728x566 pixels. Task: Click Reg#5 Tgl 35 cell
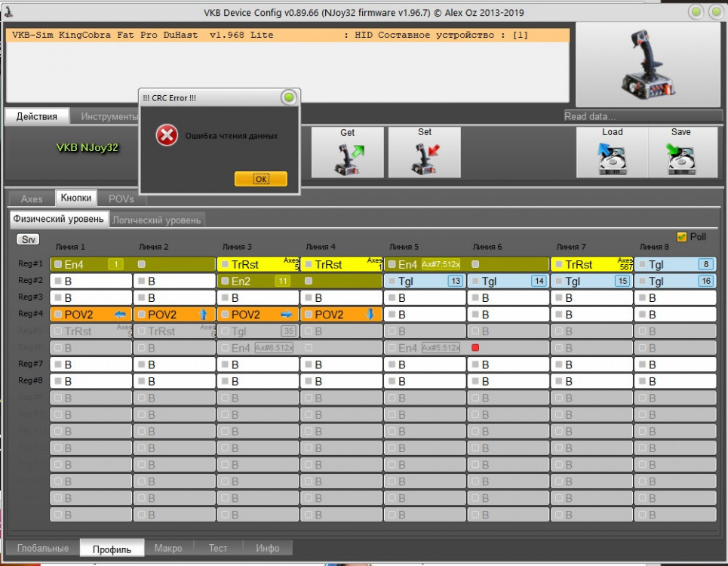click(x=258, y=331)
